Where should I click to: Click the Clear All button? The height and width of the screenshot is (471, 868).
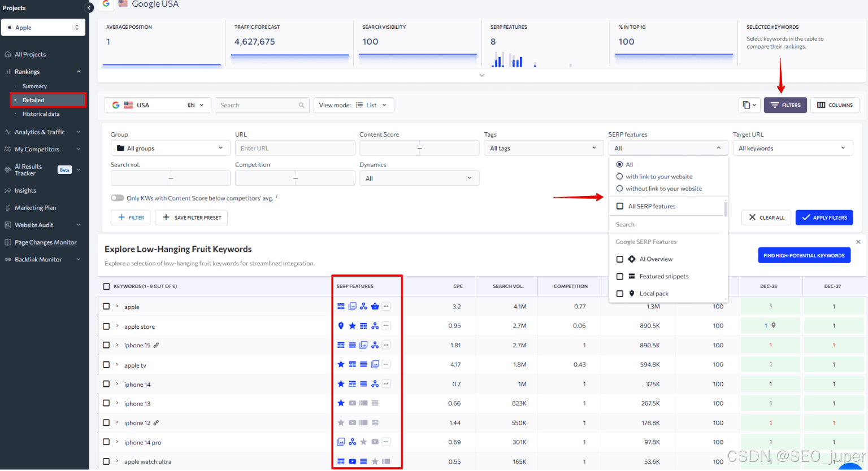point(766,217)
